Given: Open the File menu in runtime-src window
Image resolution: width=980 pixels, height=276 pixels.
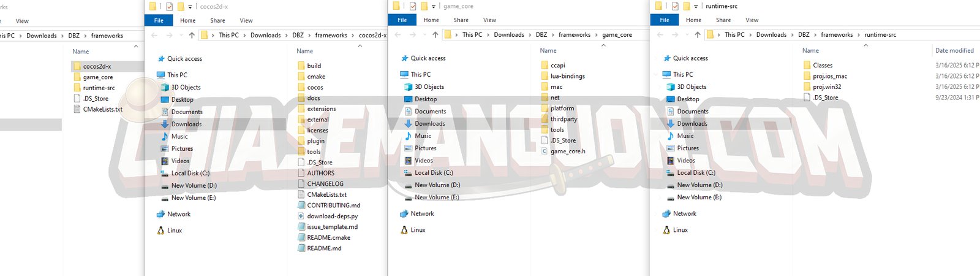Looking at the screenshot, I should [x=664, y=20].
